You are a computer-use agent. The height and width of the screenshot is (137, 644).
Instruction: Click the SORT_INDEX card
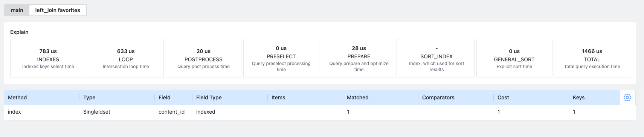436,58
